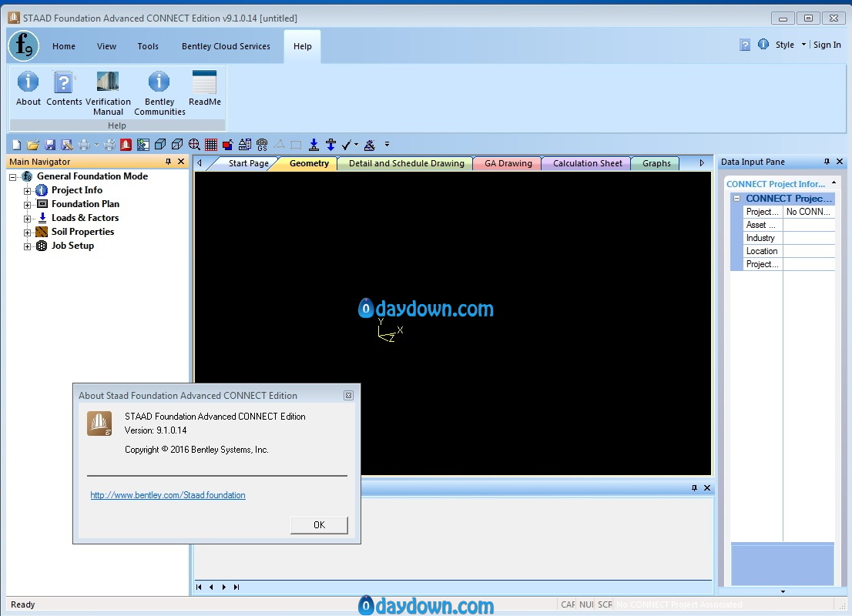Click the red building toolbar icon
Image resolution: width=852 pixels, height=616 pixels.
click(x=126, y=145)
